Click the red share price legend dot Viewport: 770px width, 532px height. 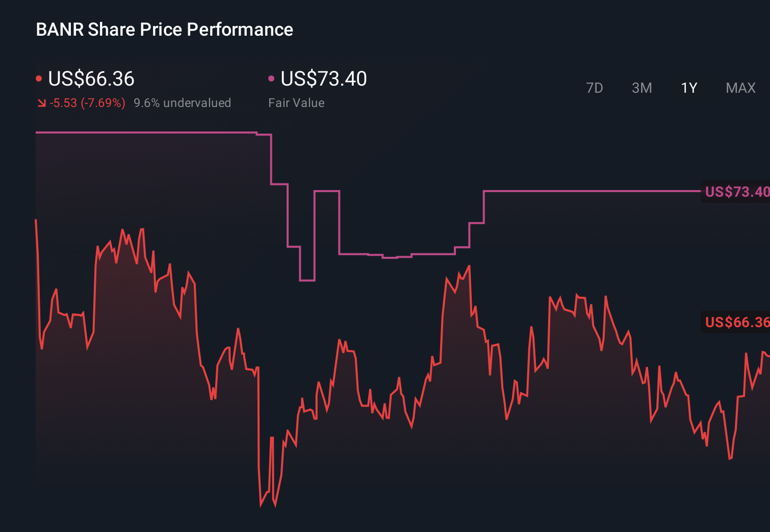pyautogui.click(x=39, y=77)
